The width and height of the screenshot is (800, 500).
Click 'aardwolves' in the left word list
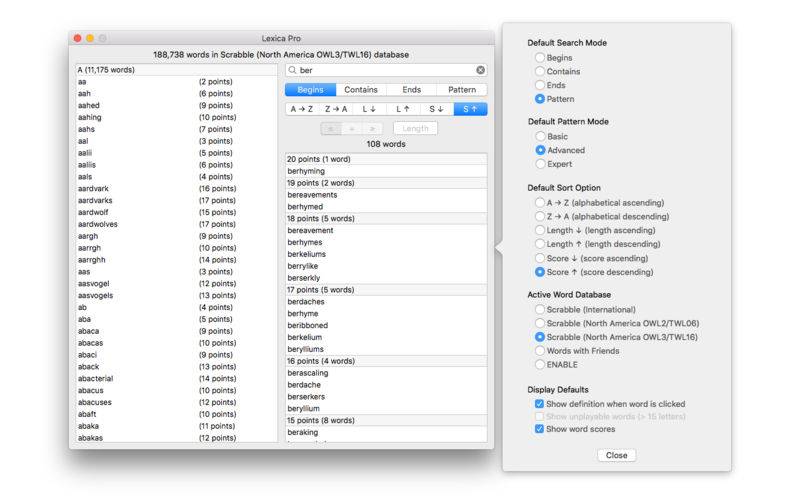click(97, 224)
